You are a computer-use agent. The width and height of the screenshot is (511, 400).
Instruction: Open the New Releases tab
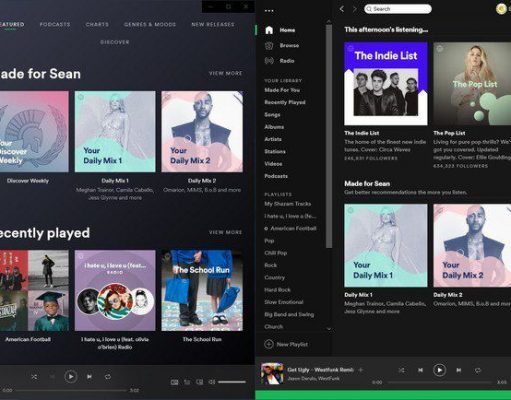(213, 24)
